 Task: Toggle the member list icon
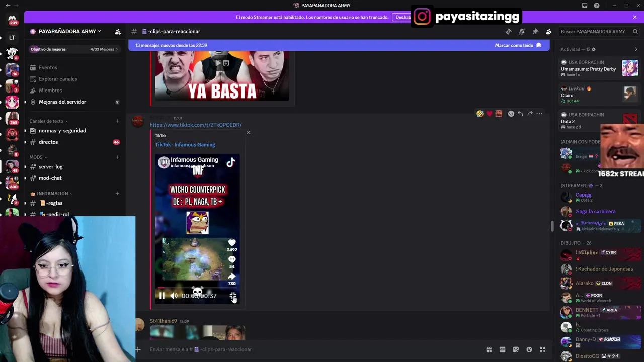[549, 31]
